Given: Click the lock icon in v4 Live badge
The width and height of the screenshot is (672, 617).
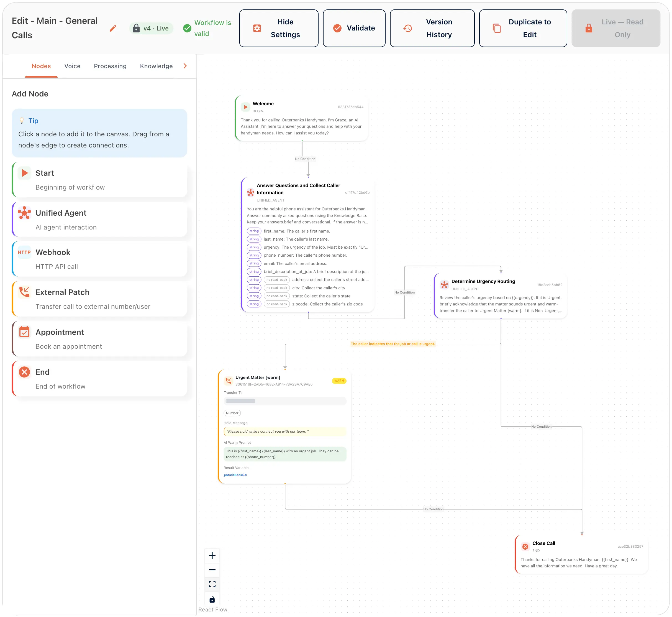Looking at the screenshot, I should (136, 28).
